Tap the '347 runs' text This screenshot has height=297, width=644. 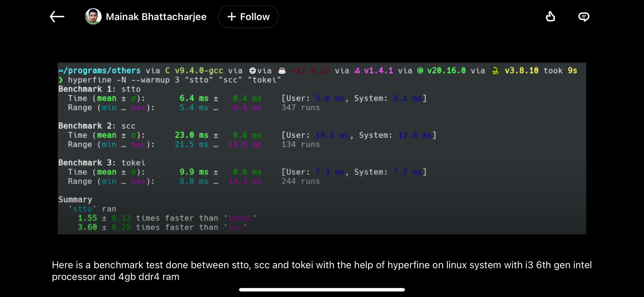pyautogui.click(x=301, y=108)
